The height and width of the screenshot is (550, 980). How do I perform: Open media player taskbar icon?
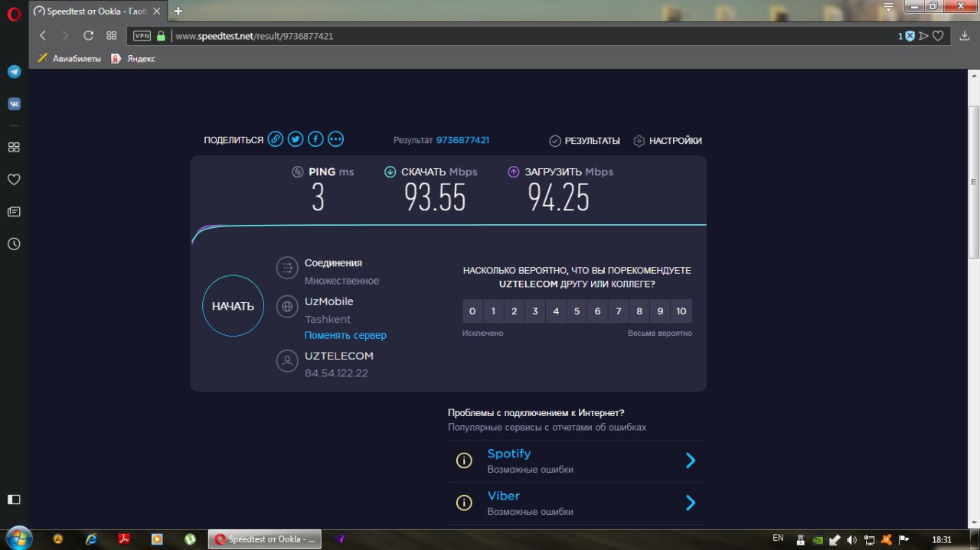pyautogui.click(x=157, y=539)
